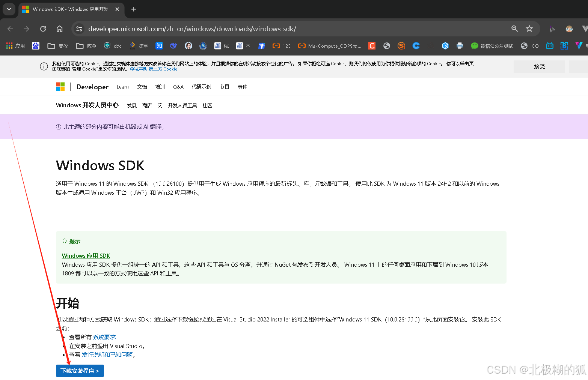The height and width of the screenshot is (380, 588).
Task: Open the 隐私声明 link
Action: point(139,69)
